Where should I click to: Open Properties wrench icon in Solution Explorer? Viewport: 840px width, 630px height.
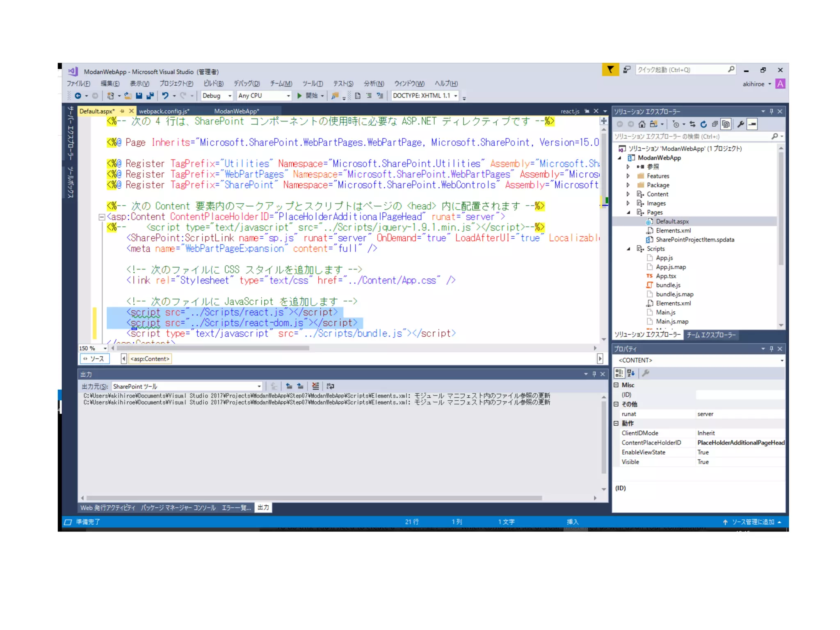(741, 124)
